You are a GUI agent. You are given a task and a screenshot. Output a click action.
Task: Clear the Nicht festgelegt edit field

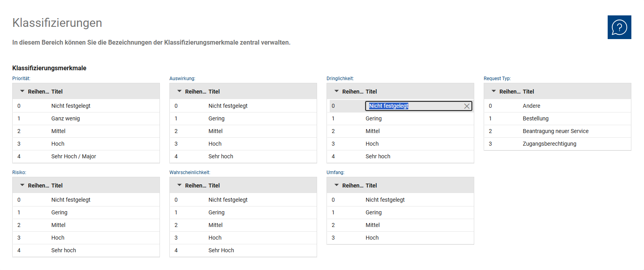(x=467, y=106)
